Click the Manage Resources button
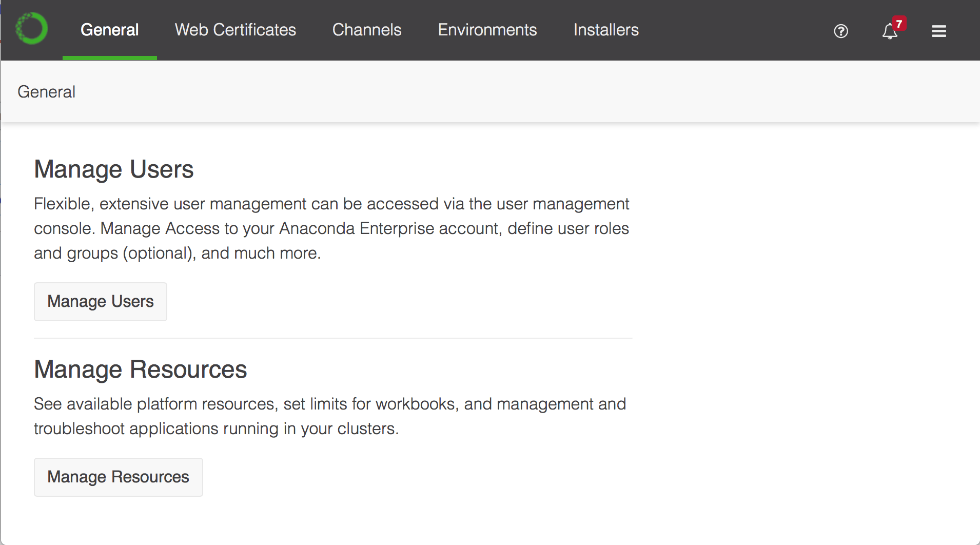Screen dimensions: 980x545 point(119,477)
